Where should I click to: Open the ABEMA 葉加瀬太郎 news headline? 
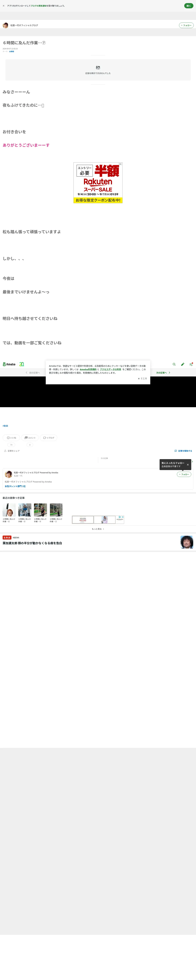(x=32, y=543)
